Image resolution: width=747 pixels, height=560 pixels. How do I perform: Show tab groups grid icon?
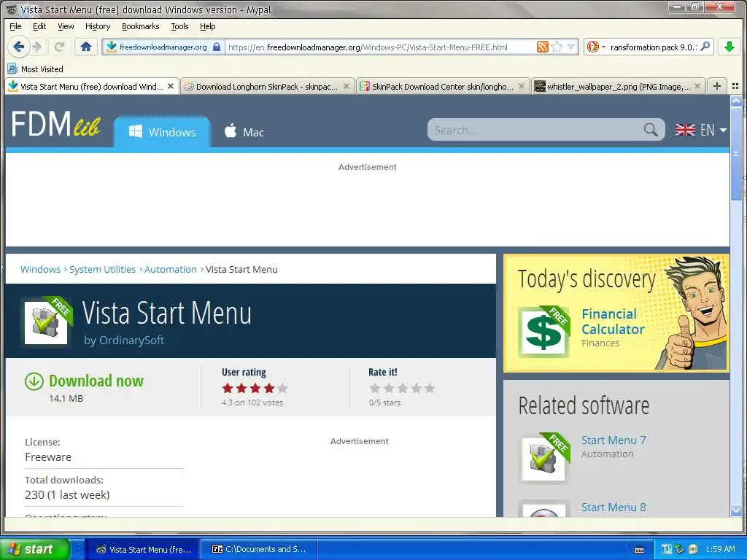click(735, 86)
